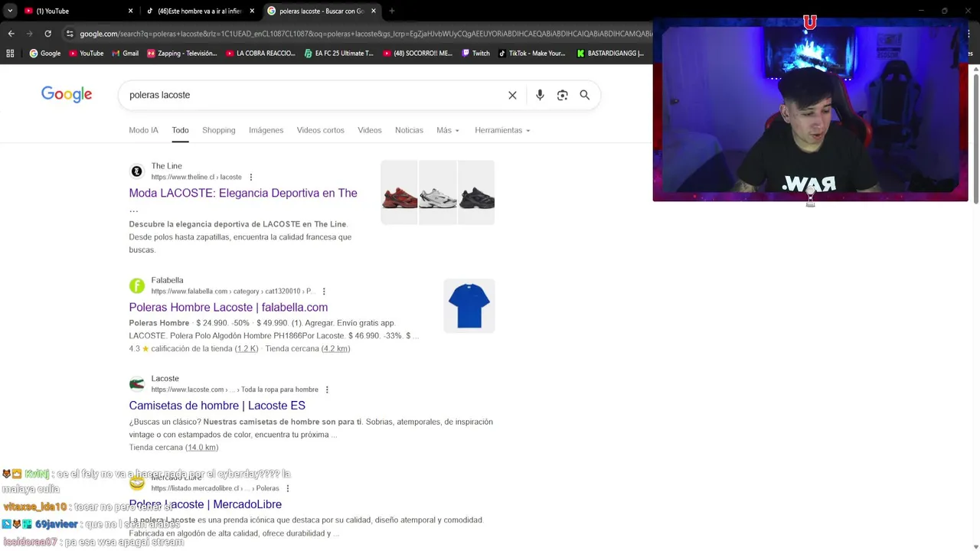Open Google Lens image search icon
Image resolution: width=980 pixels, height=551 pixels.
(563, 95)
